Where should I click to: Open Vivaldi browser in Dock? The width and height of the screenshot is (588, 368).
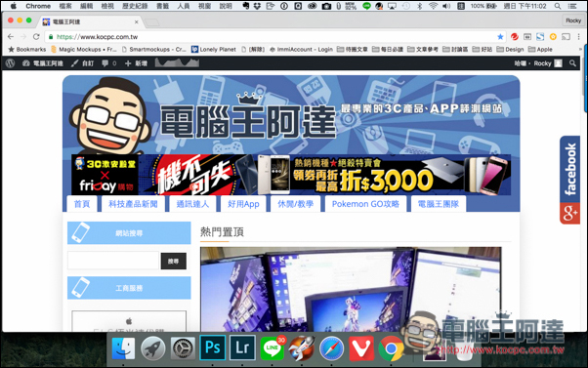point(361,348)
